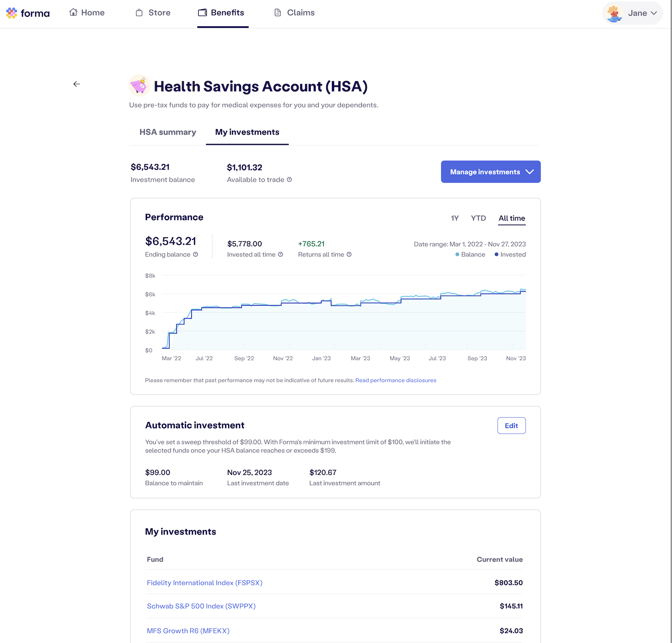Click the $145.11 current value

tap(511, 606)
